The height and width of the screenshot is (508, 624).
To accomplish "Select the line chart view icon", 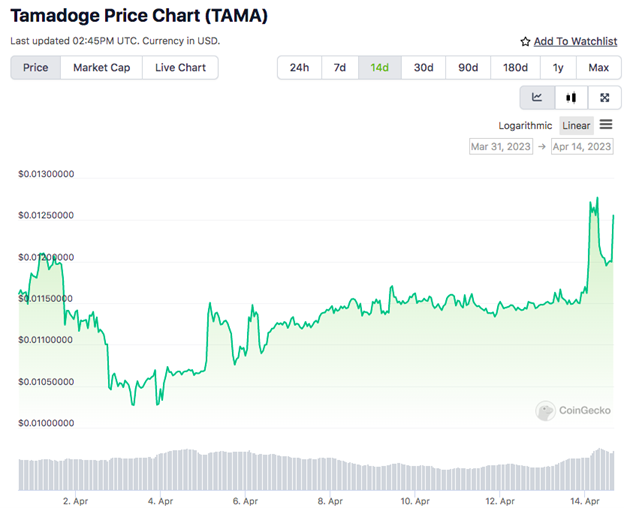I will point(537,97).
